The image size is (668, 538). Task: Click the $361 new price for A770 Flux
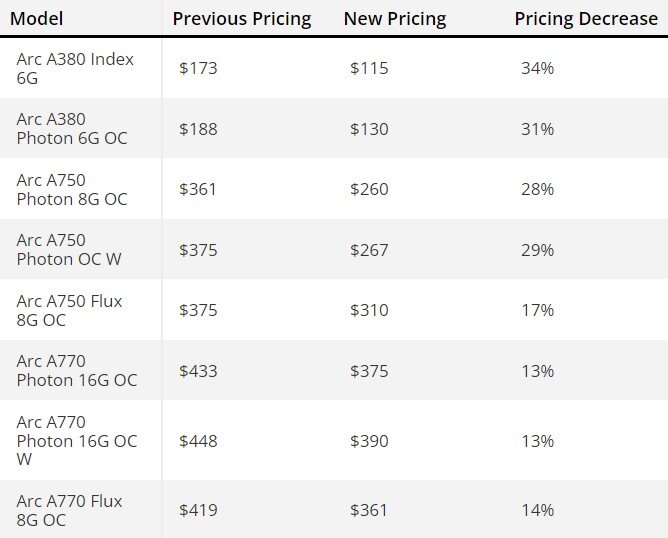[x=369, y=510]
